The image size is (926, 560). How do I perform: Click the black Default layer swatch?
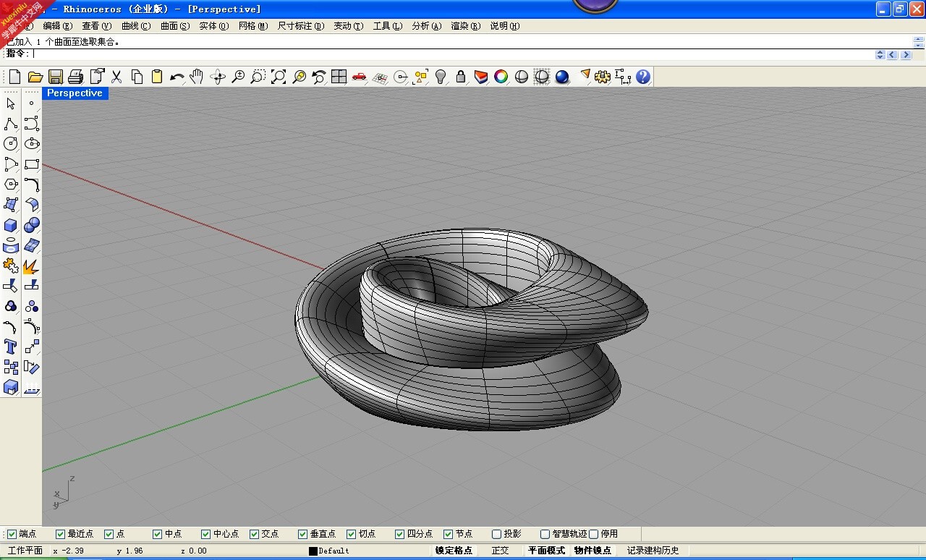(x=313, y=551)
